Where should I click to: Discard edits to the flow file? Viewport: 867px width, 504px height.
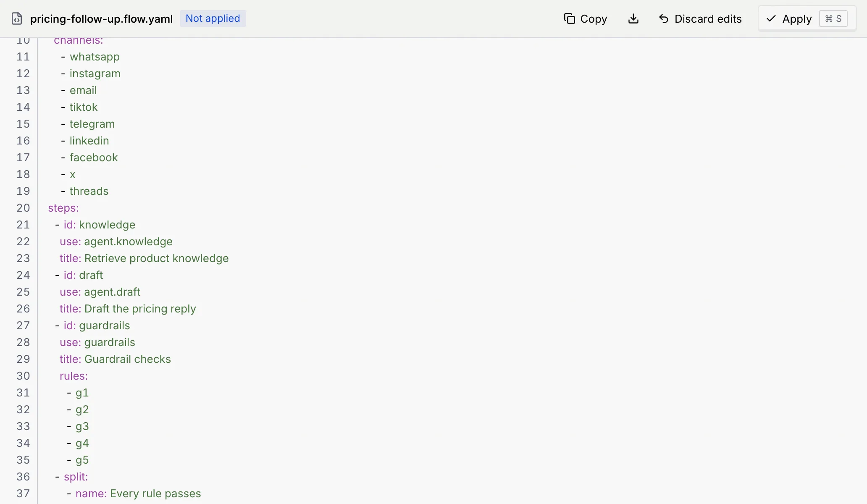[x=700, y=18]
